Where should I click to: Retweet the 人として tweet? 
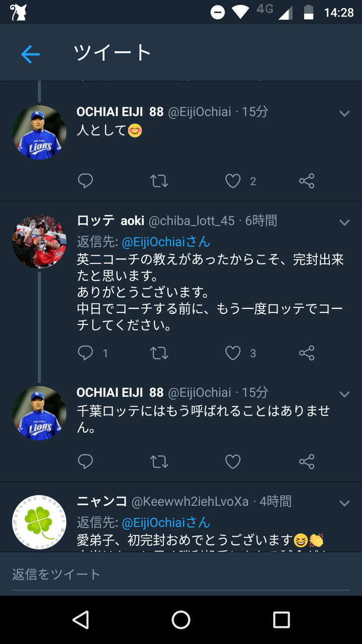tap(159, 181)
